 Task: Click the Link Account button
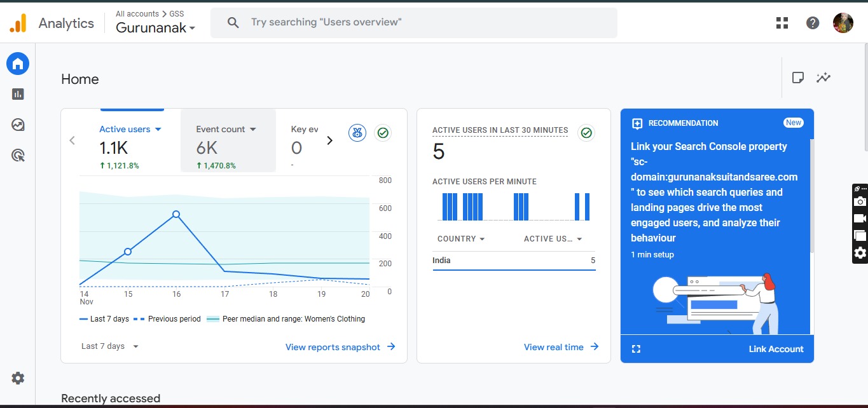[776, 349]
